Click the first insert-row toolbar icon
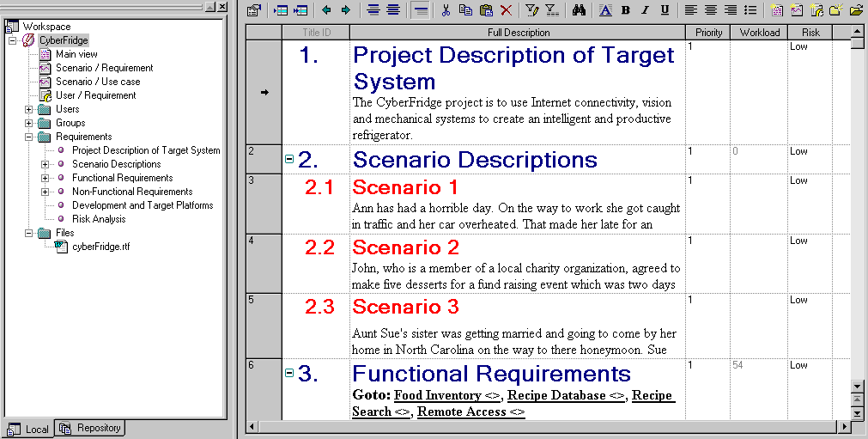 [281, 10]
